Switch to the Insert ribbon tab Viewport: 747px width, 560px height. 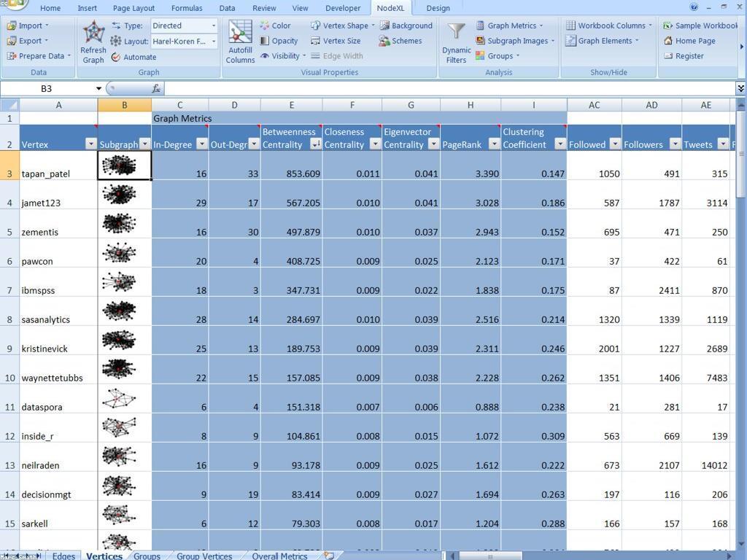[x=88, y=8]
